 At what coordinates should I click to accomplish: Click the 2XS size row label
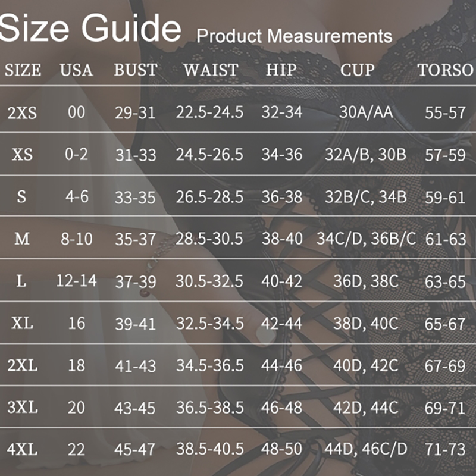[x=23, y=112]
